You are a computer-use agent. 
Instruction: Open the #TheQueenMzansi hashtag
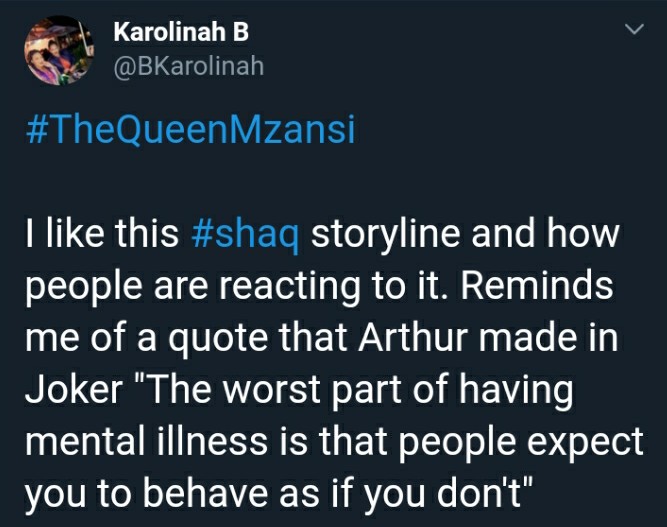click(x=190, y=129)
